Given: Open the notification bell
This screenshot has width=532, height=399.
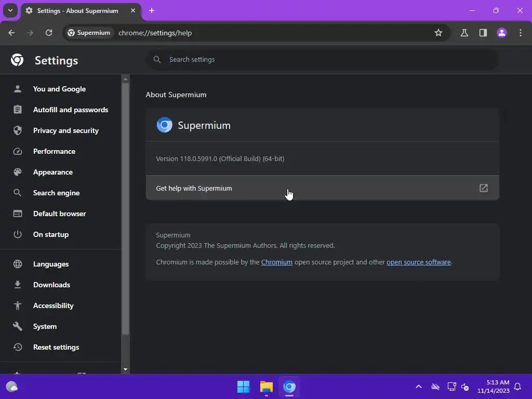Looking at the screenshot, I should tap(518, 387).
